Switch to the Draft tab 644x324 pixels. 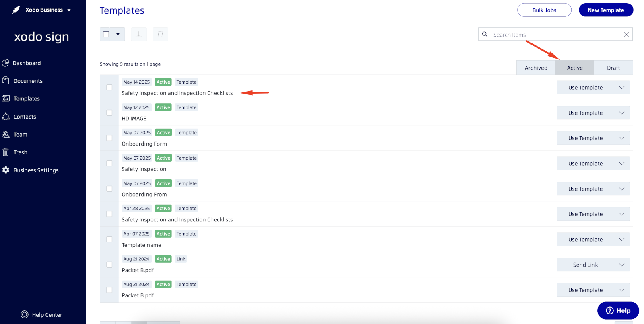click(x=613, y=68)
